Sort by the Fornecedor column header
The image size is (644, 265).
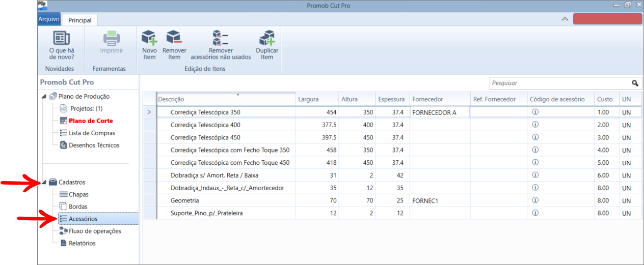point(440,99)
